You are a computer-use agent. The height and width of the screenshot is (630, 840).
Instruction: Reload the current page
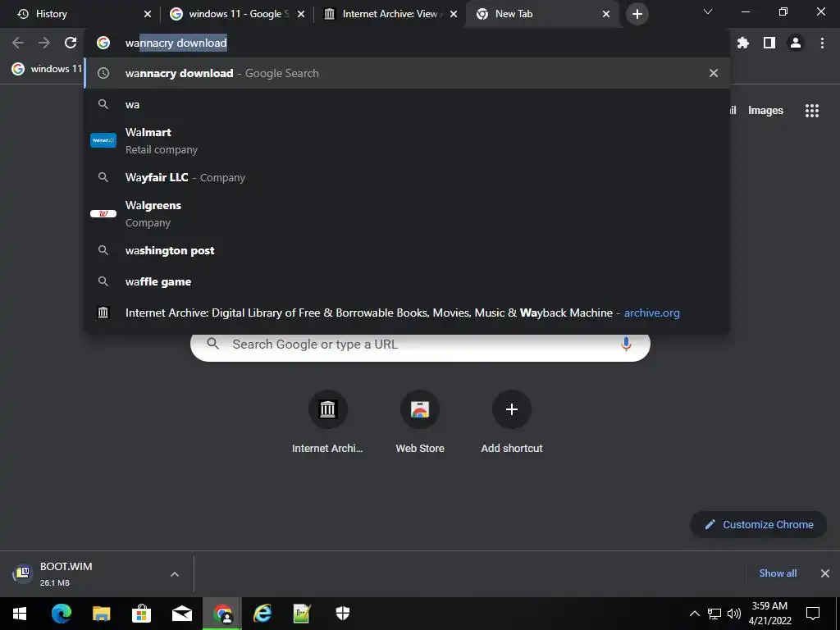[71, 43]
